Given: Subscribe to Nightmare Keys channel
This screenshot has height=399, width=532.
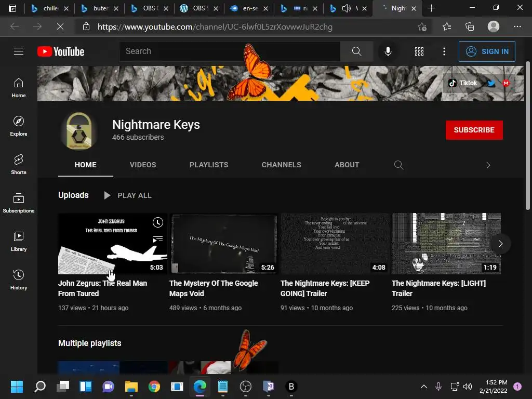Looking at the screenshot, I should pos(474,130).
